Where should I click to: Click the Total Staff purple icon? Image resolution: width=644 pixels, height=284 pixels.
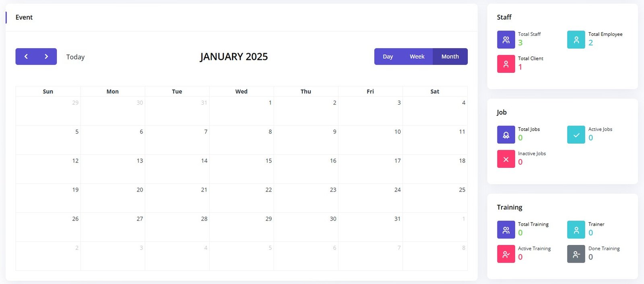506,40
